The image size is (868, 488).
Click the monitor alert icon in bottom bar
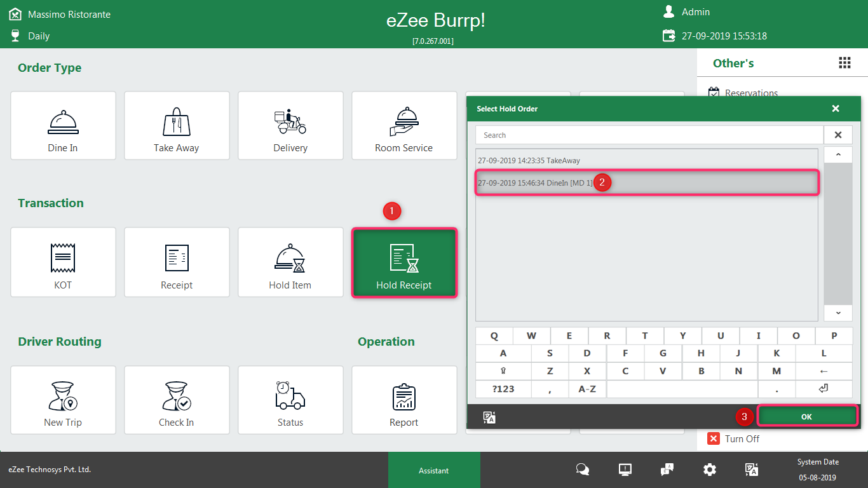(x=625, y=470)
